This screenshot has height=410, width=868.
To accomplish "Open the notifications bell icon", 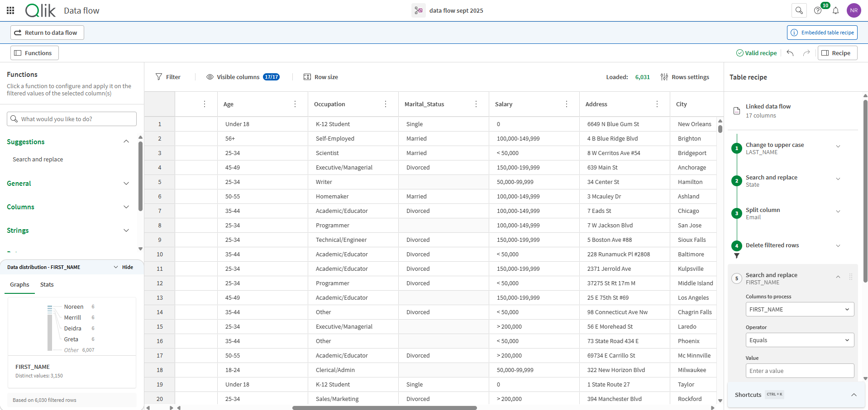I will click(x=835, y=10).
